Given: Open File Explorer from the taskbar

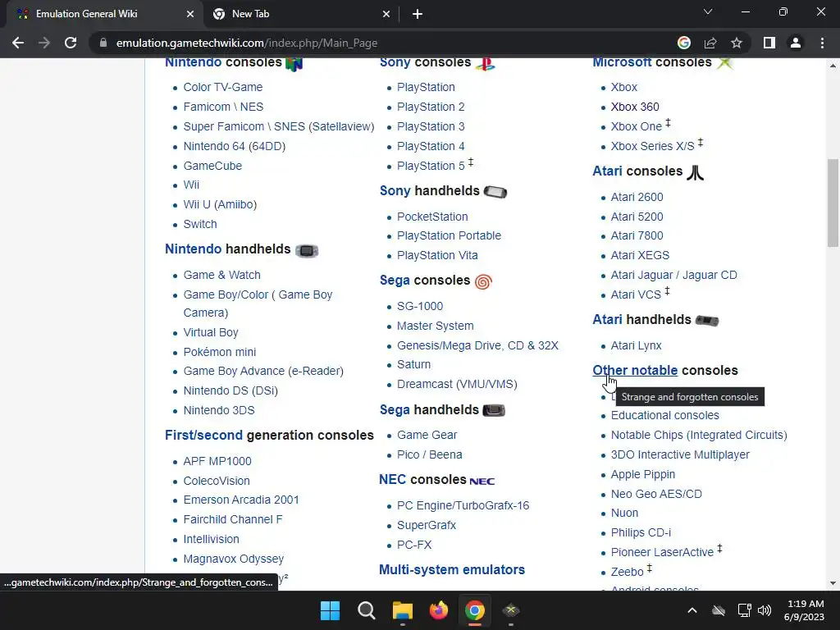Looking at the screenshot, I should [402, 610].
